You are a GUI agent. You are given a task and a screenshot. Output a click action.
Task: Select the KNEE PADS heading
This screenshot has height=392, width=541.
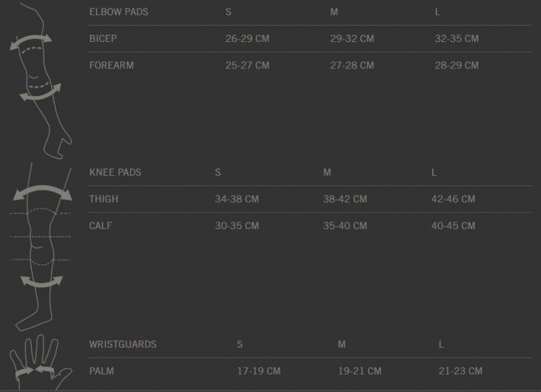(115, 173)
